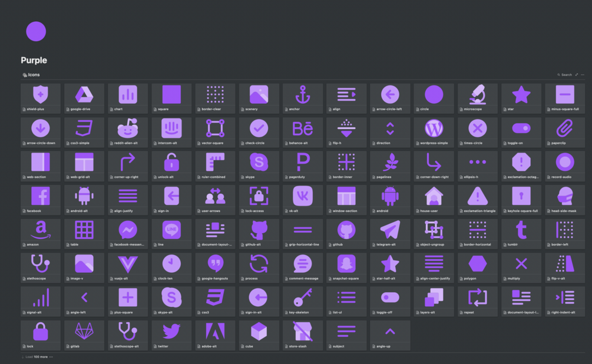Viewport: 592px width, 364px height.
Task: Open the vuejs-alt icon card
Action: click(128, 267)
